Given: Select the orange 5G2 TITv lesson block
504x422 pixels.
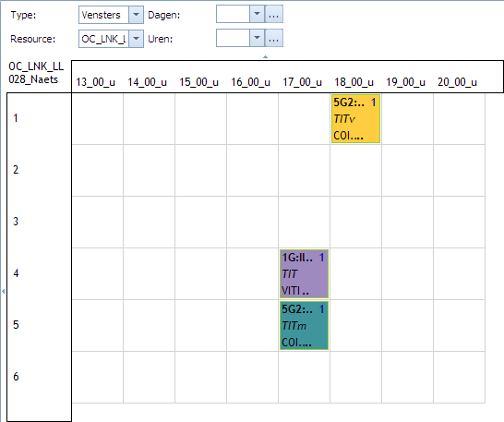Looking at the screenshot, I should [355, 119].
